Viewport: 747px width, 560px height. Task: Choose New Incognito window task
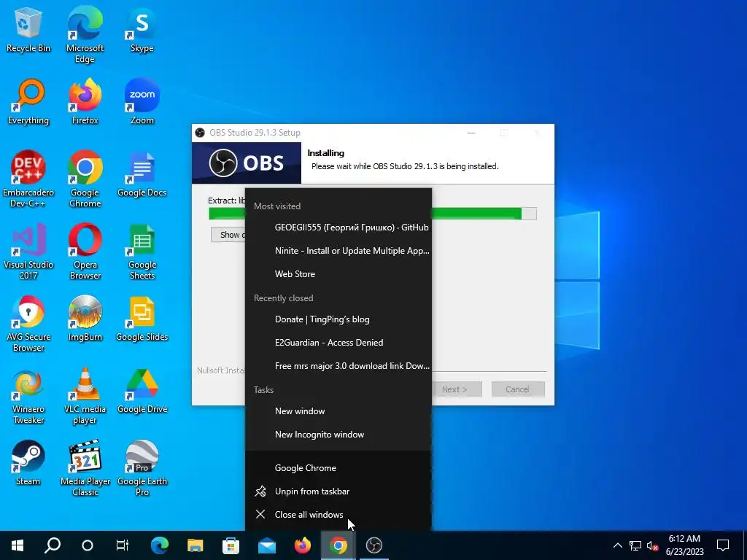coord(338,435)
